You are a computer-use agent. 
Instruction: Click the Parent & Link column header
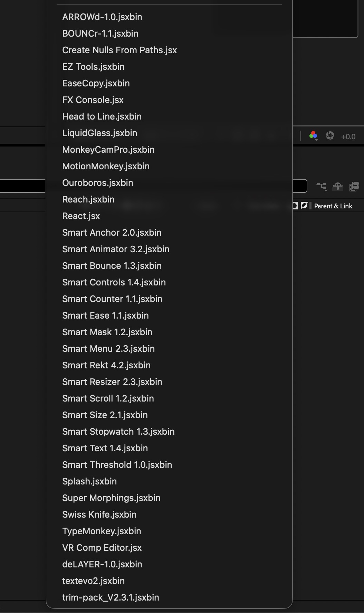pyautogui.click(x=333, y=206)
